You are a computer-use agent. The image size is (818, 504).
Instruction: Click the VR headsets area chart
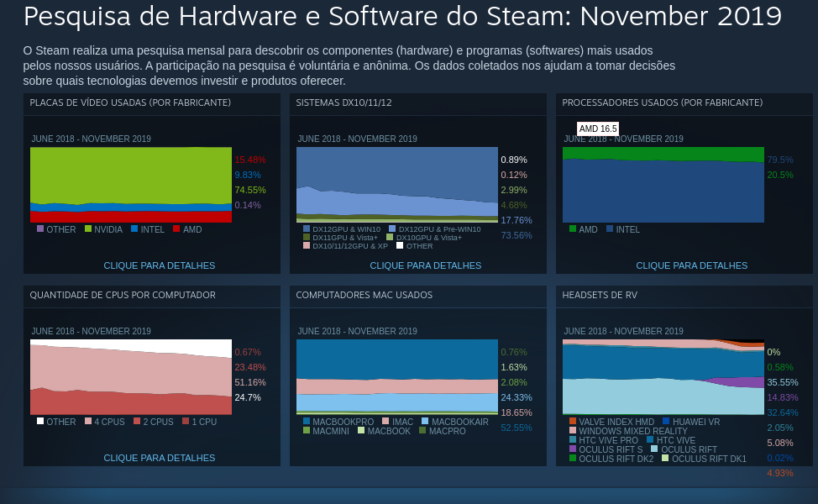[x=663, y=377]
